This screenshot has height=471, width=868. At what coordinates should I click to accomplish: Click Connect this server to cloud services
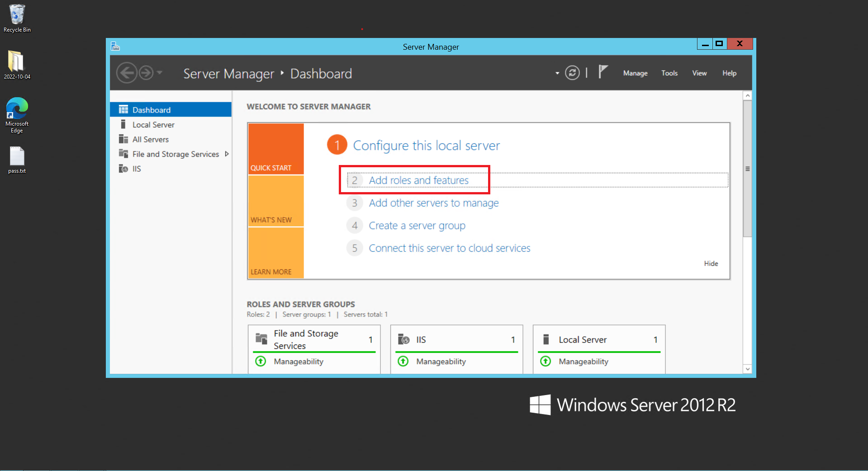[450, 248]
